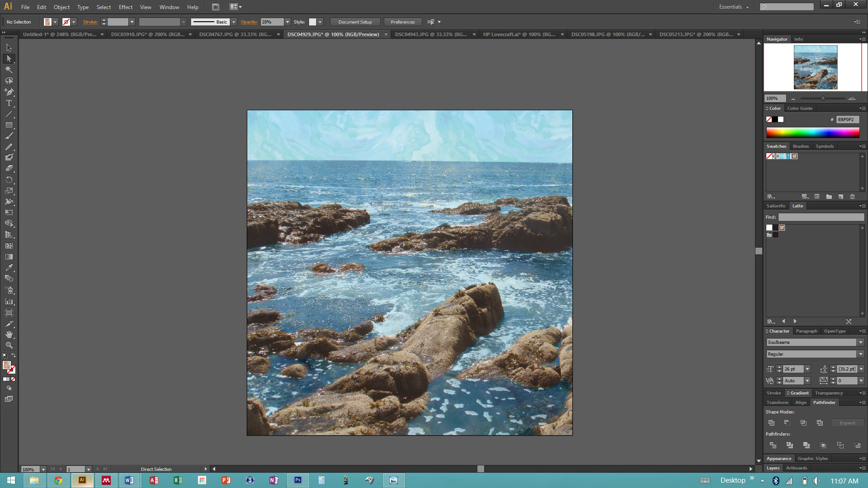Activate the Zoom tool
Viewport: 868px width, 488px height.
[9, 345]
